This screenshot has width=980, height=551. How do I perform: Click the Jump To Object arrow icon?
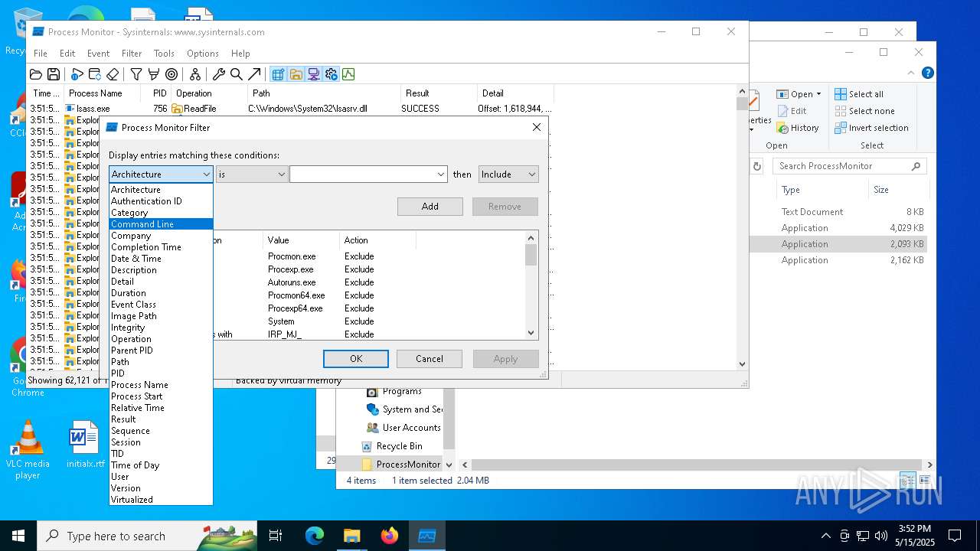pos(254,74)
